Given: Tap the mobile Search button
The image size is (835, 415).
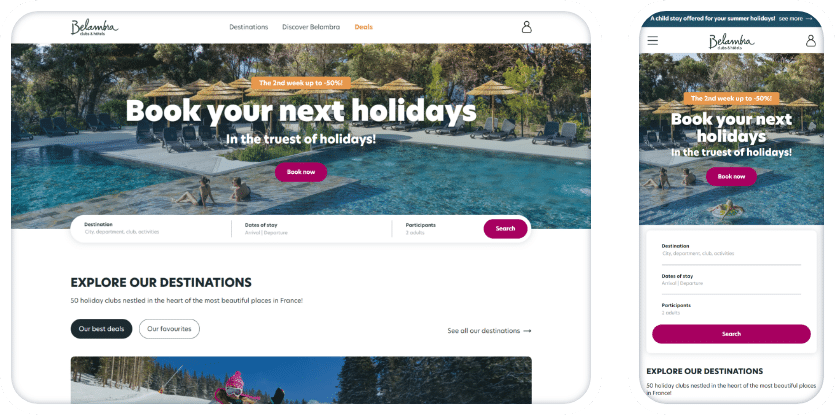Looking at the screenshot, I should [x=731, y=334].
